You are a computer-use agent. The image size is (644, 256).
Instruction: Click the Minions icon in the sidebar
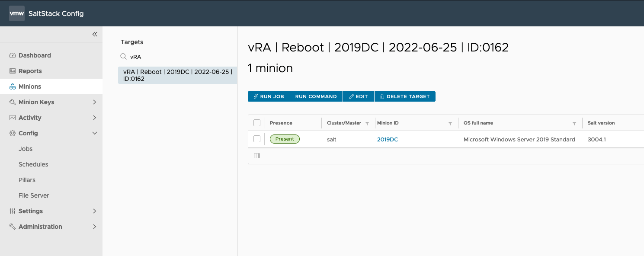tap(12, 86)
